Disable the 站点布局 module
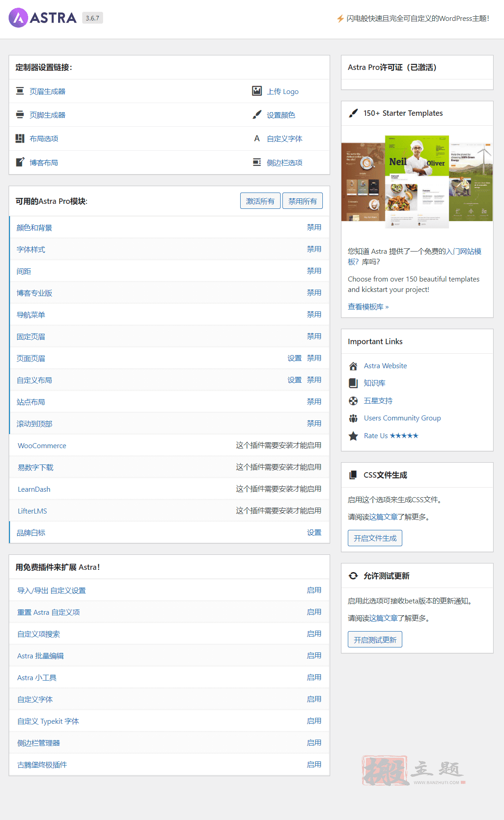Screen dimensions: 504x820 pos(314,401)
